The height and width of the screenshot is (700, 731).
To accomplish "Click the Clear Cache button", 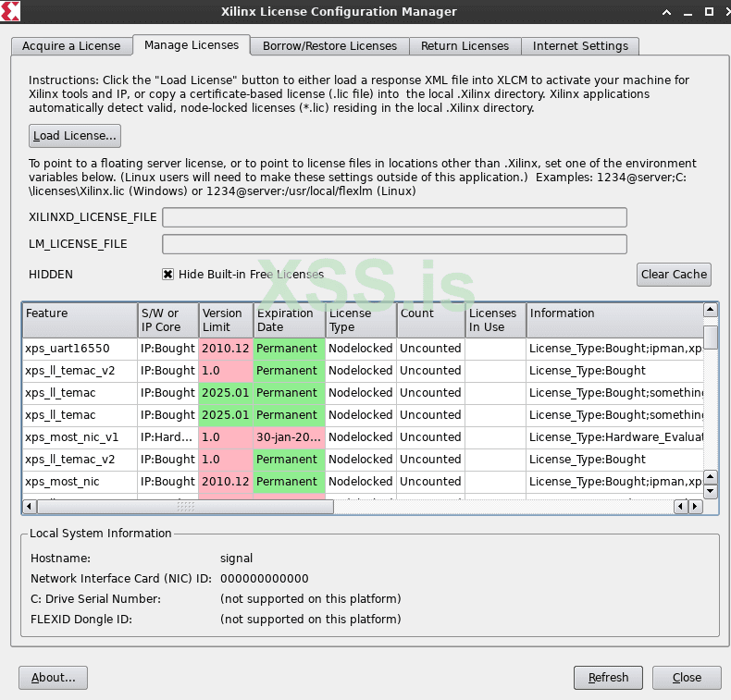I will [x=674, y=275].
